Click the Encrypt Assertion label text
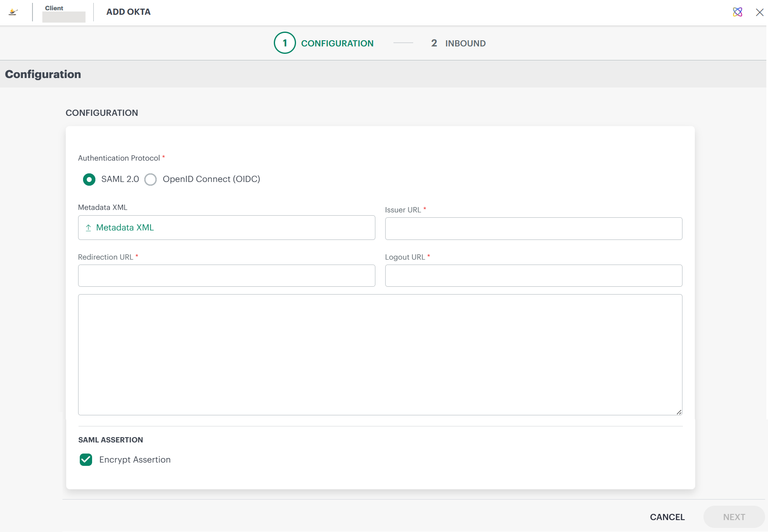The width and height of the screenshot is (768, 532). (x=135, y=460)
